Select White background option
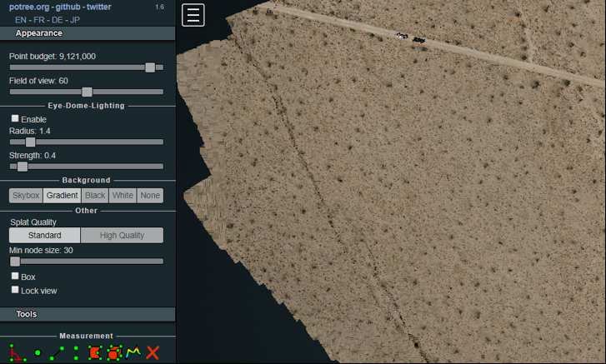This screenshot has height=364, width=606. click(123, 195)
